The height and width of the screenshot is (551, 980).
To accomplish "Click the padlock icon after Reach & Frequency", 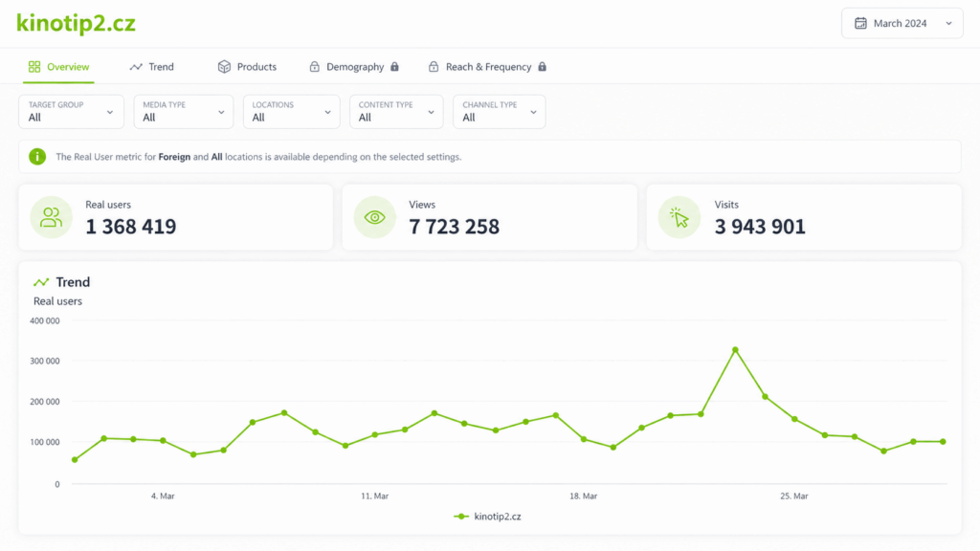I will 542,67.
